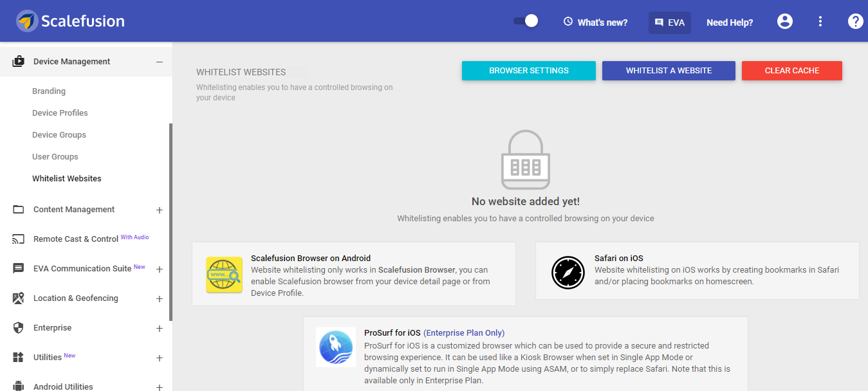Click the BROWSER SETTINGS button
868x391 pixels.
click(529, 71)
